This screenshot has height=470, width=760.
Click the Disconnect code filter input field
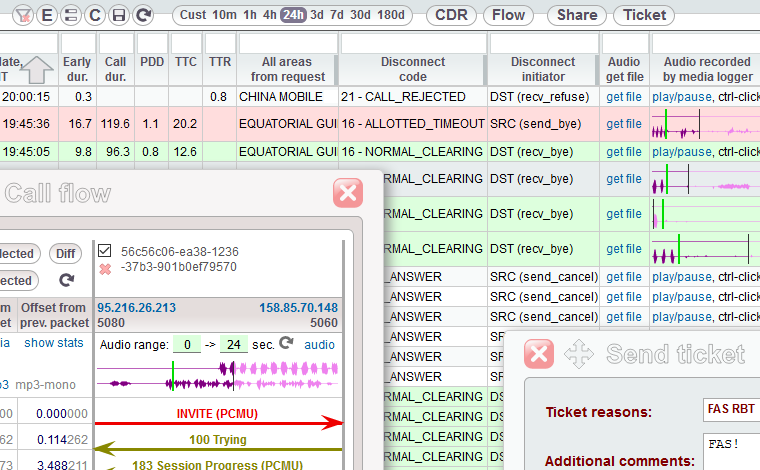tap(413, 44)
